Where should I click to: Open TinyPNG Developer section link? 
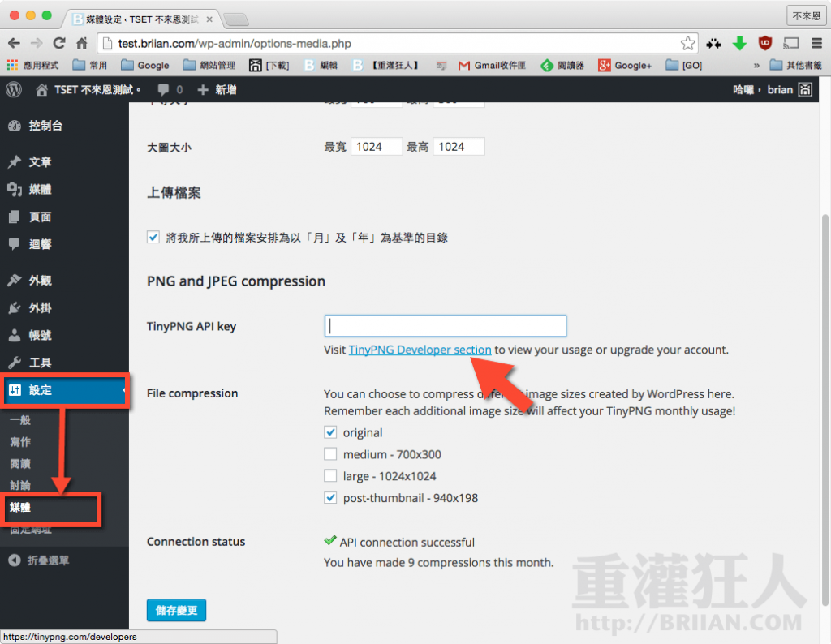click(420, 350)
